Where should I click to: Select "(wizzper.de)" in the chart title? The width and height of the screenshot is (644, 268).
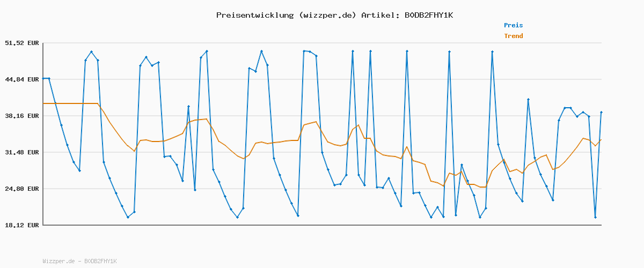[327, 15]
